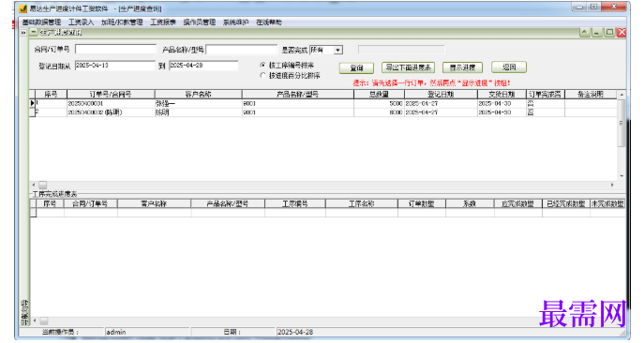Click 登记日期 column header
Viewport: 644px width, 343px height.
(441, 95)
